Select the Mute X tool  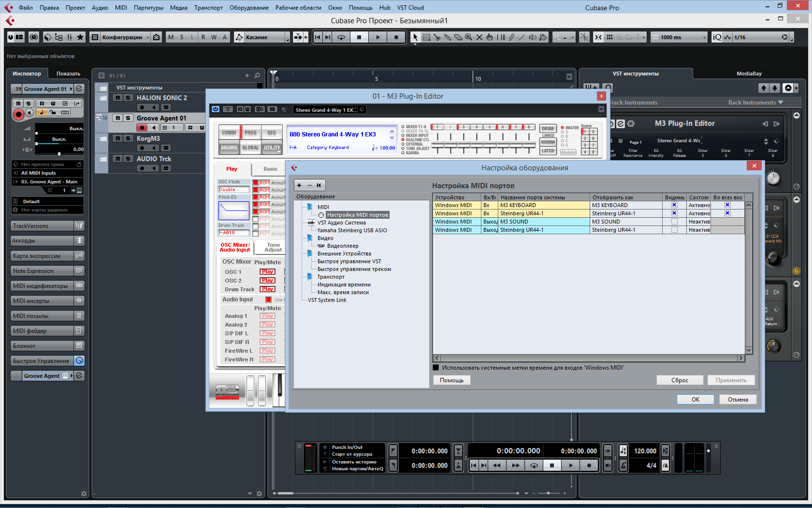click(479, 37)
